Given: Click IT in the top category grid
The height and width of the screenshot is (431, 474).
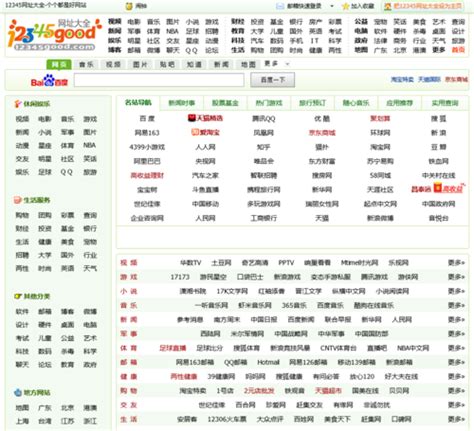Looking at the screenshot, I should click(314, 41).
